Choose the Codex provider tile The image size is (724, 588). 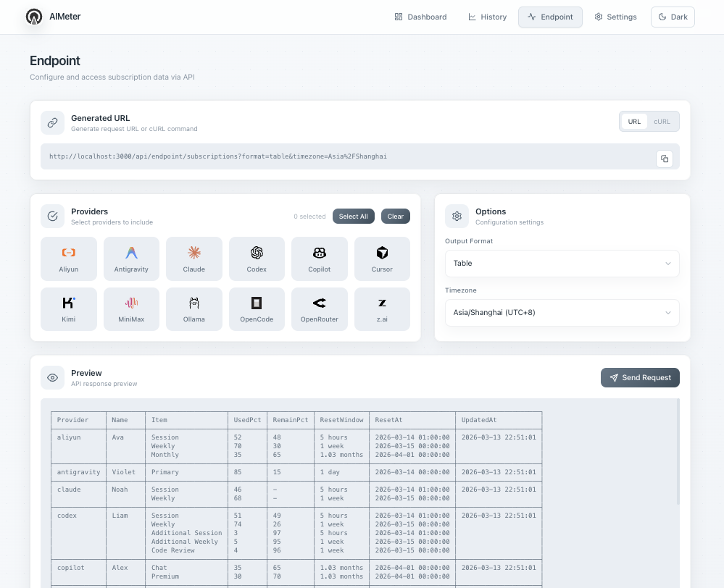click(x=257, y=259)
